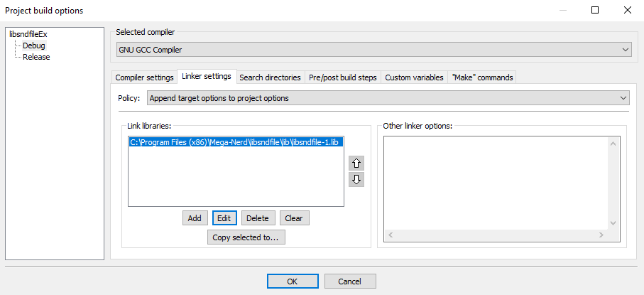Clear all link libraries

click(294, 218)
